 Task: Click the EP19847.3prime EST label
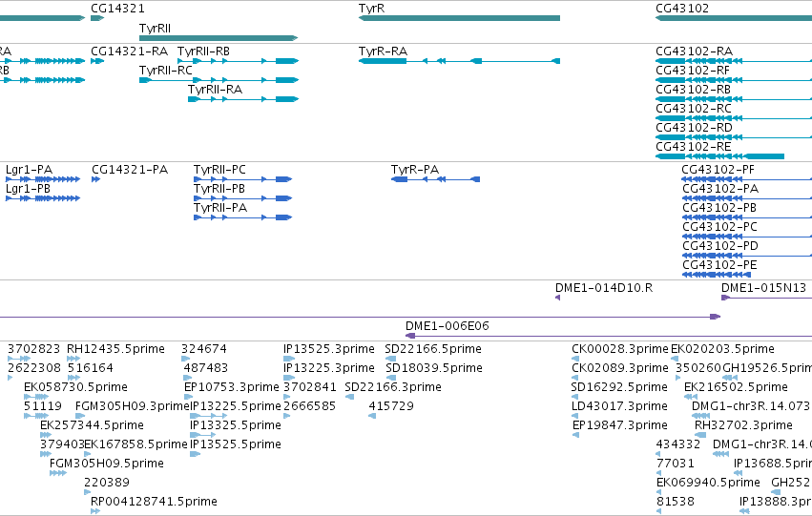pos(620,426)
